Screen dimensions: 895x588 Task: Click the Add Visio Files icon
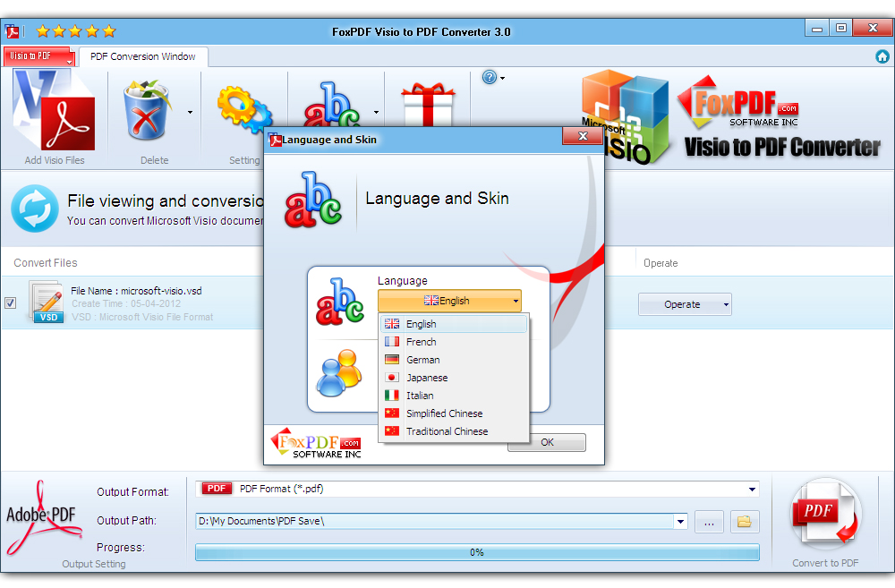tap(54, 109)
